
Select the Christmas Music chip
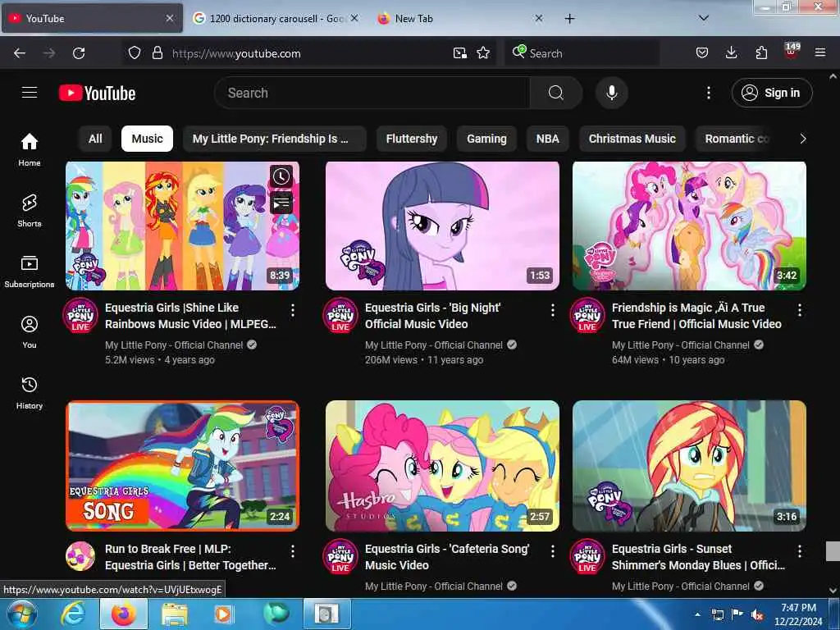(632, 139)
